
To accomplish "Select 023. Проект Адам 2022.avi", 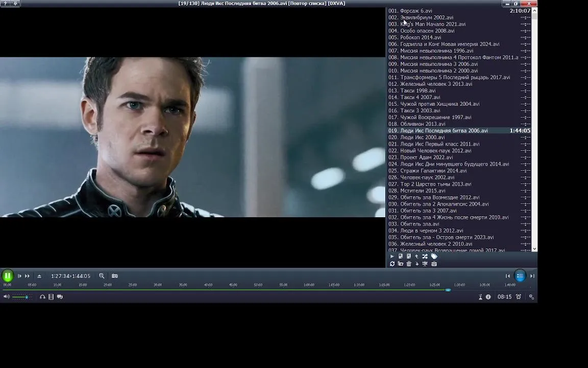I will pyautogui.click(x=459, y=157).
